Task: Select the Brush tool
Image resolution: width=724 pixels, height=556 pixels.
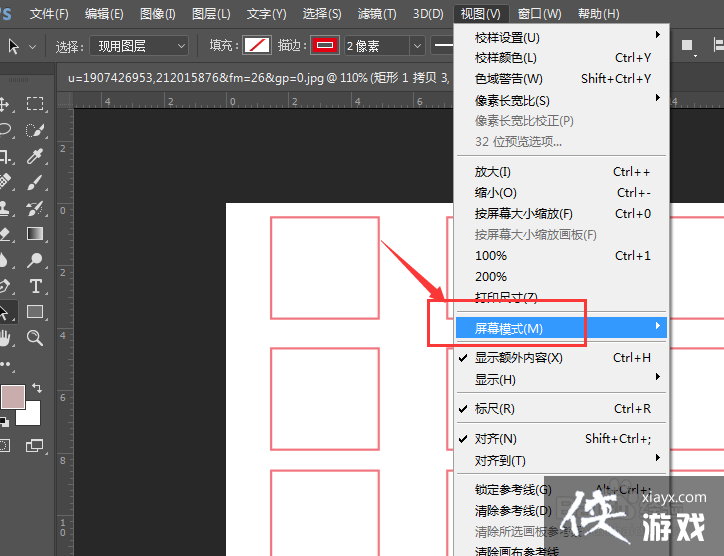Action: [x=35, y=182]
